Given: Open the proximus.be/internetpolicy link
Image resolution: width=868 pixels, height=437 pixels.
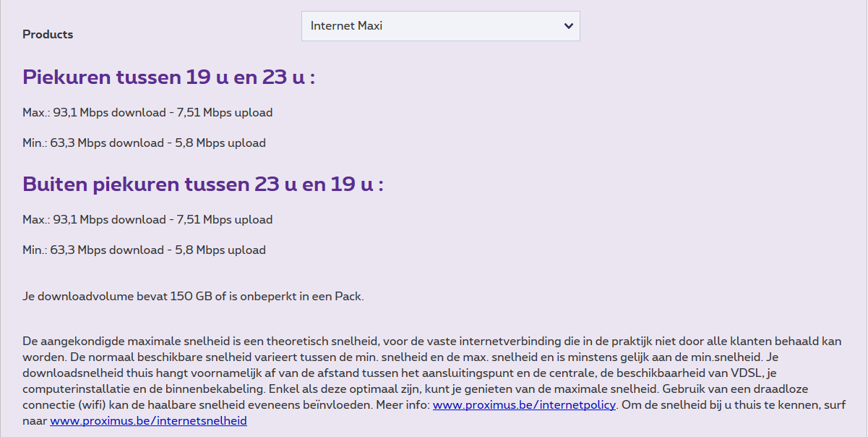Looking at the screenshot, I should 524,404.
